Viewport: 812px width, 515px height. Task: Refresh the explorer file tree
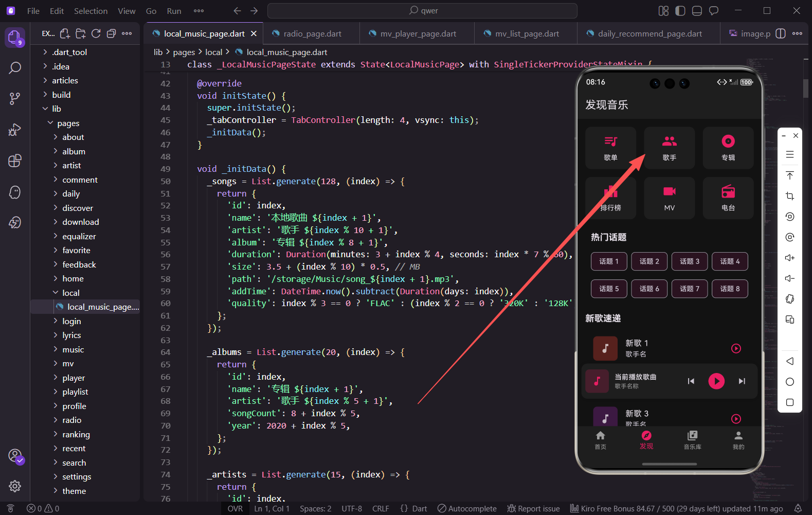tap(96, 33)
